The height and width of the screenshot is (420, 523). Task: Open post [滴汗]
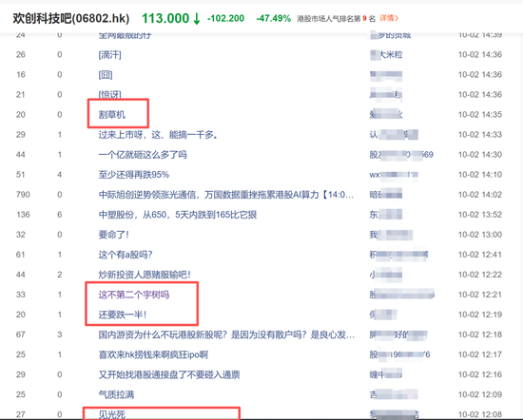point(109,55)
